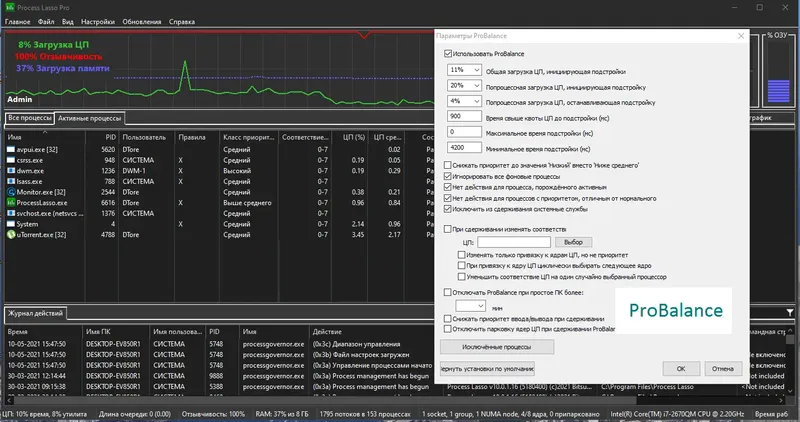The height and width of the screenshot is (422, 800).
Task: Toggle the Использовать ProBalance checkbox
Action: 447,54
